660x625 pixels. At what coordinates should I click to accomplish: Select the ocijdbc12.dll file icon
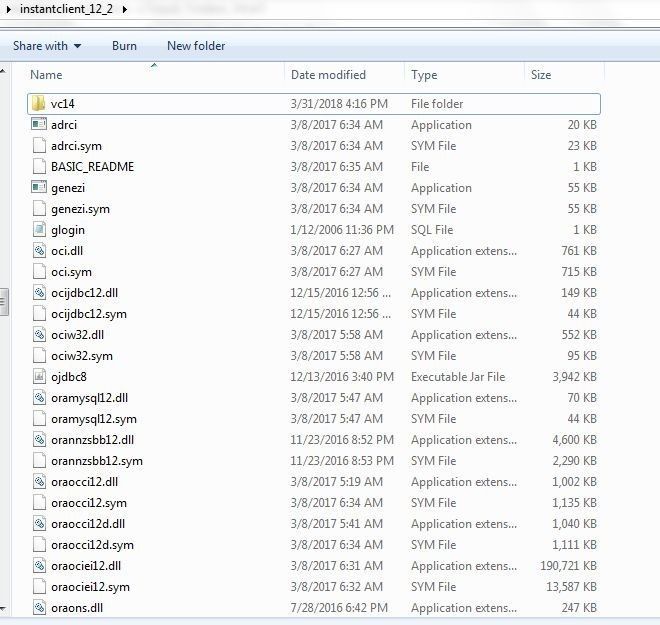pyautogui.click(x=39, y=293)
